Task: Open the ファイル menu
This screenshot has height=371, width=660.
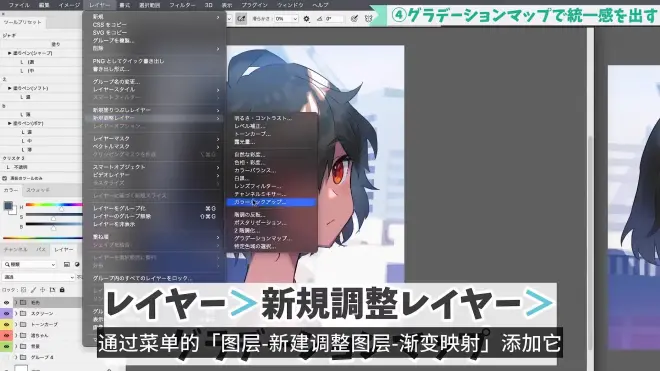Action: [x=19, y=5]
